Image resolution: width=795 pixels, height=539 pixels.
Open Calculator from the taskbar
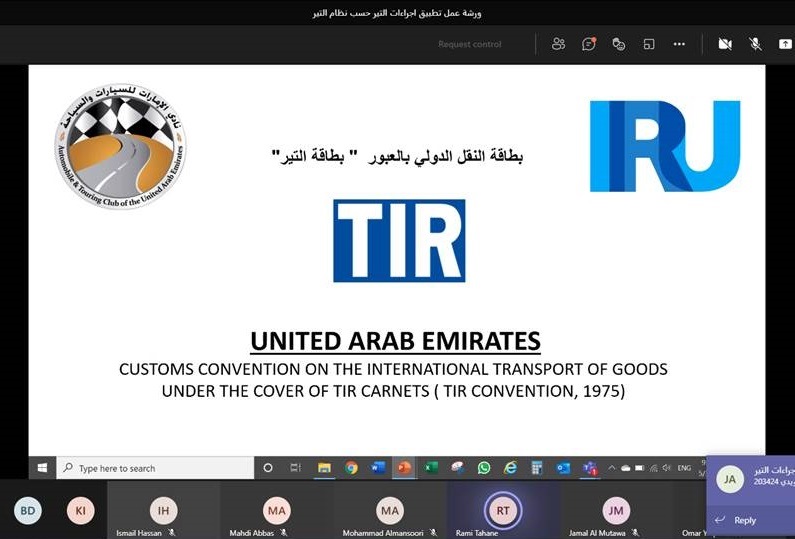537,468
